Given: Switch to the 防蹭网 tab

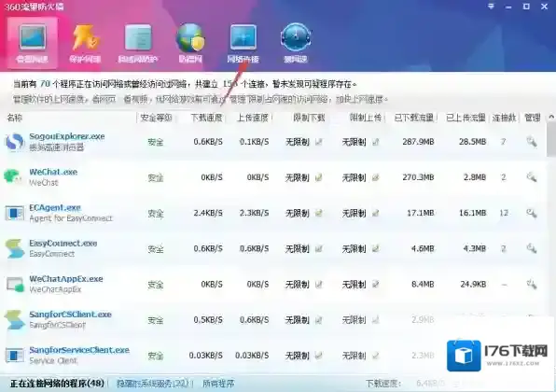Looking at the screenshot, I should 190,43.
